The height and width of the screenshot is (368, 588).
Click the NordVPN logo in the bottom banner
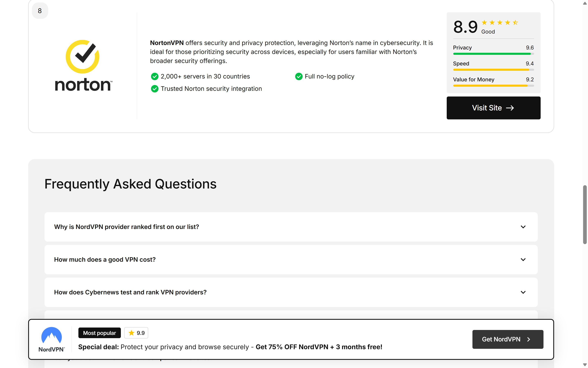pyautogui.click(x=51, y=339)
